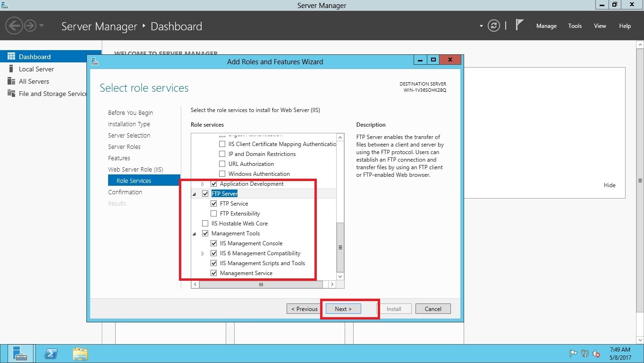Click role services list vertical scrollbar thumb
Screen dimensions: 644x363
tap(340, 247)
